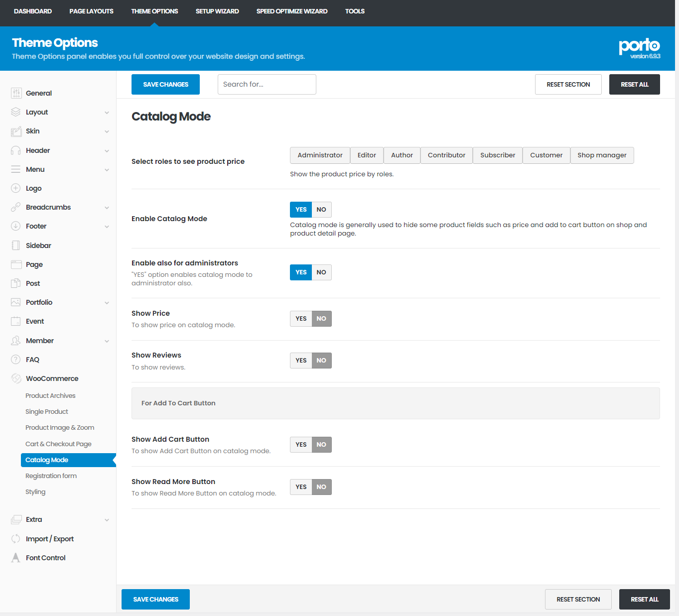
Task: Click top Save Changes button
Action: tap(165, 85)
